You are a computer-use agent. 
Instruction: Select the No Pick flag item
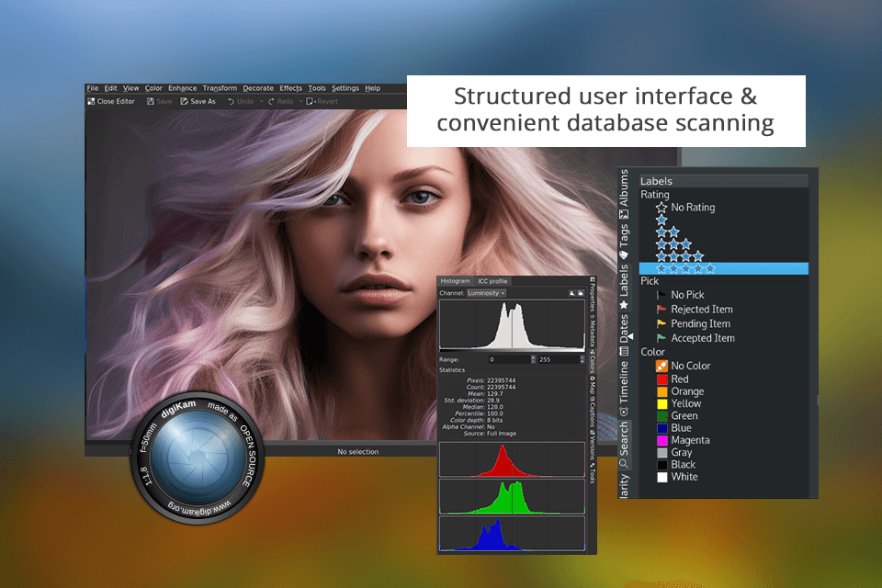tap(680, 295)
